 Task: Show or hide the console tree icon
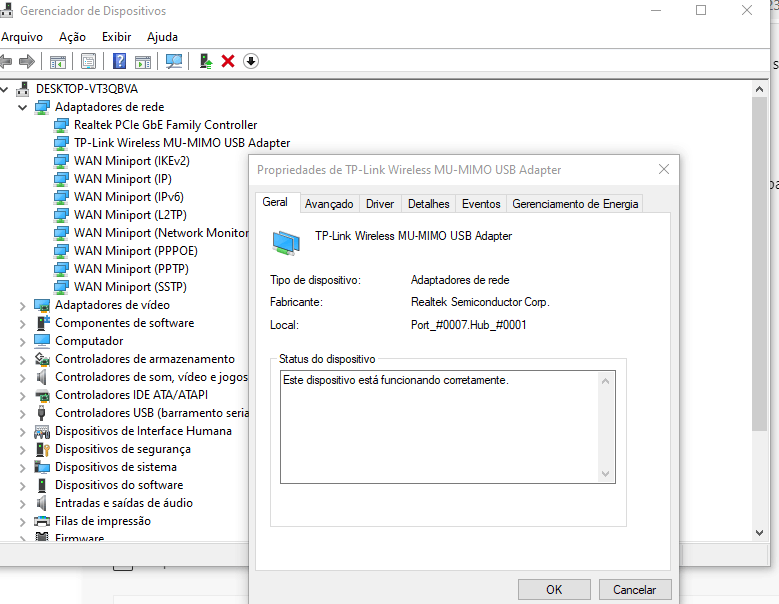point(58,62)
